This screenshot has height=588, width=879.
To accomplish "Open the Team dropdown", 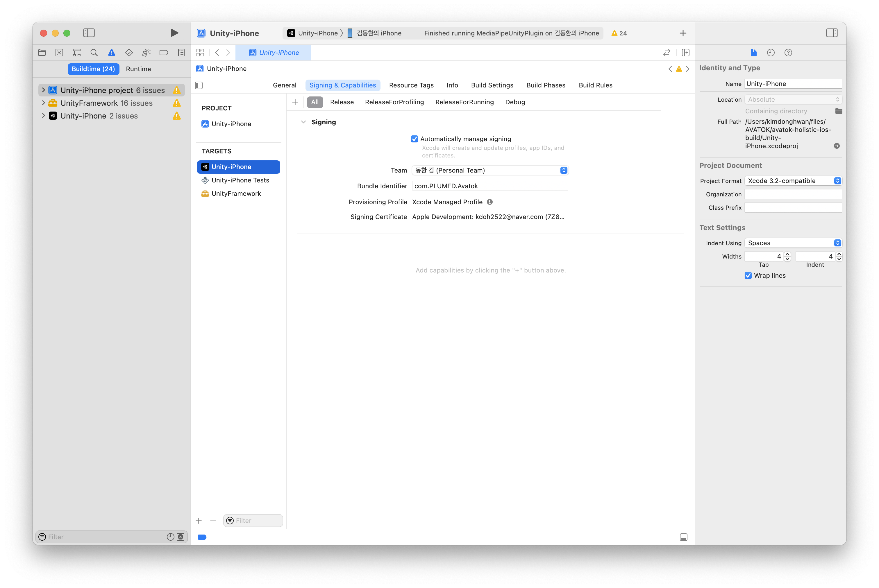I will click(x=490, y=170).
